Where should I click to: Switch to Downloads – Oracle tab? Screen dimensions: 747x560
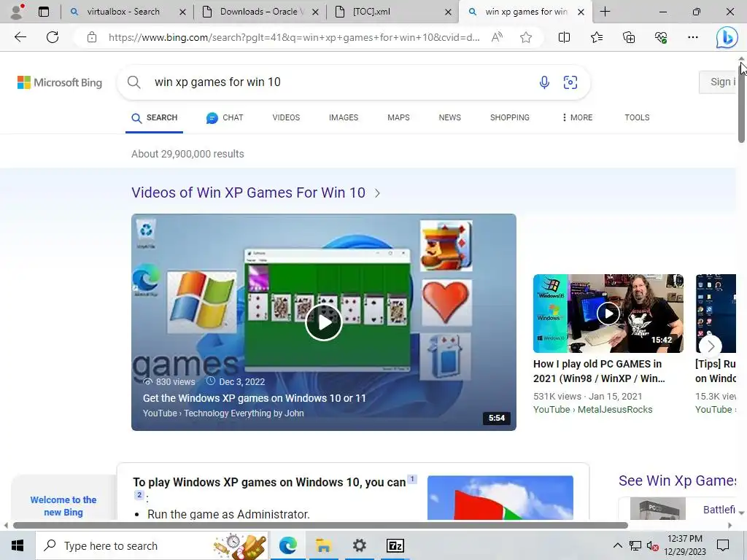[x=261, y=12]
